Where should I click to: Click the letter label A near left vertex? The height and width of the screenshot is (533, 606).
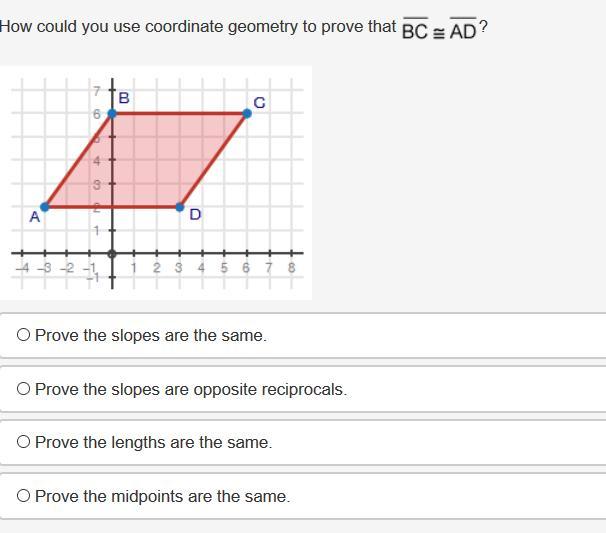(34, 216)
